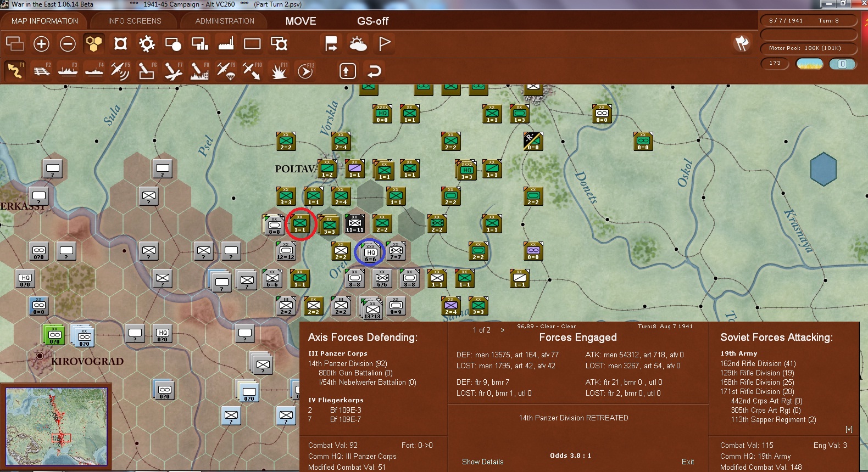Click the screen-with-bars map overlay icon

tap(199, 43)
